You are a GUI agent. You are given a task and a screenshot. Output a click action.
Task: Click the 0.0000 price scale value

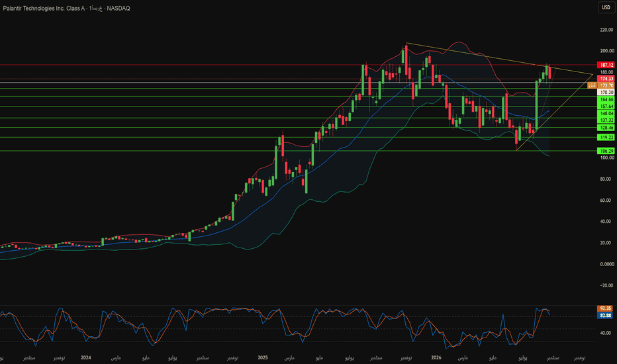606,264
